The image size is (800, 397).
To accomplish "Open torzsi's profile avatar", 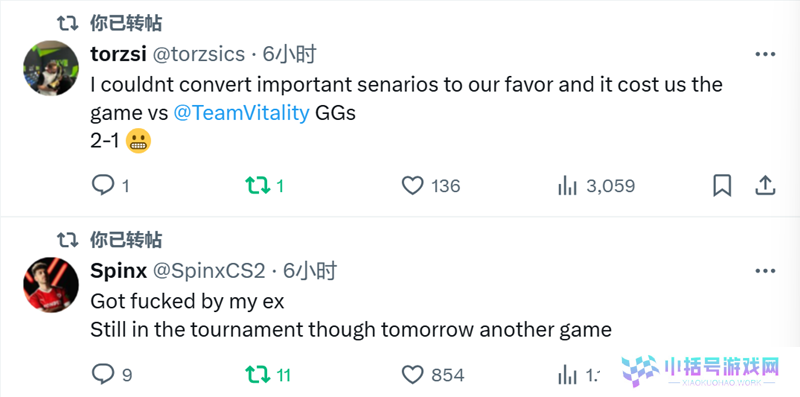I will click(x=51, y=68).
